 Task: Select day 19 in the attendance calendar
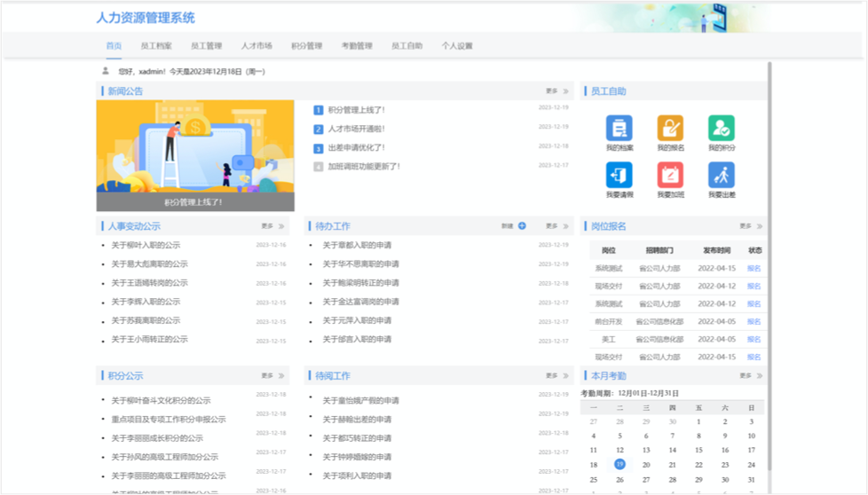(619, 464)
